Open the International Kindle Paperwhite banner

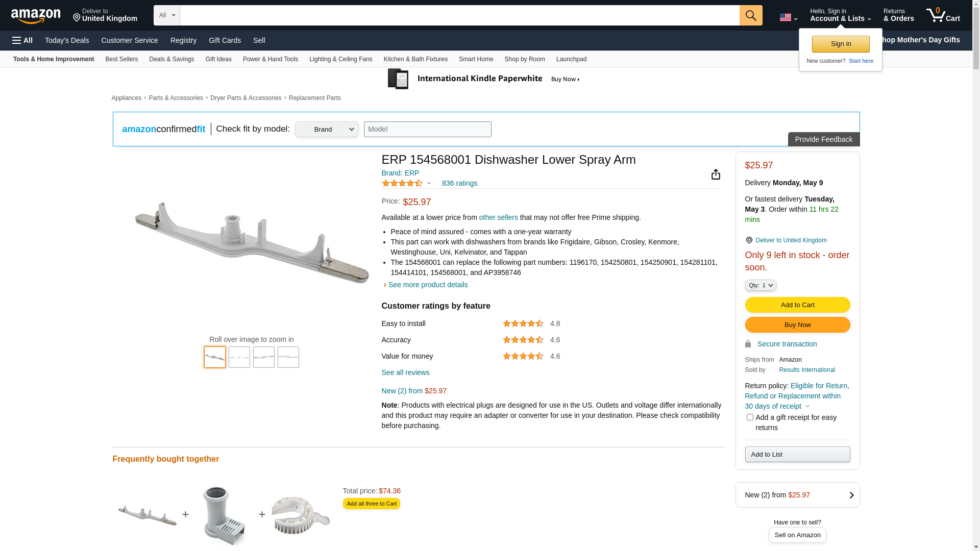(484, 79)
